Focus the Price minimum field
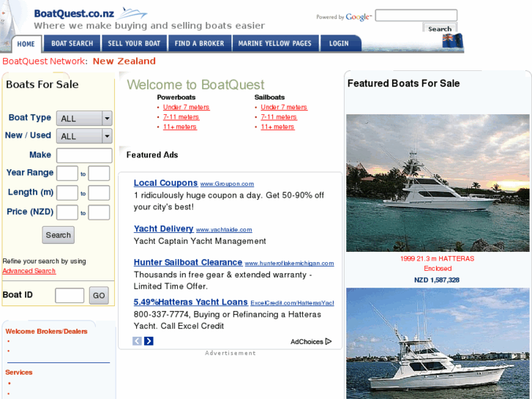Viewport: 532px width, 399px height. (x=67, y=212)
